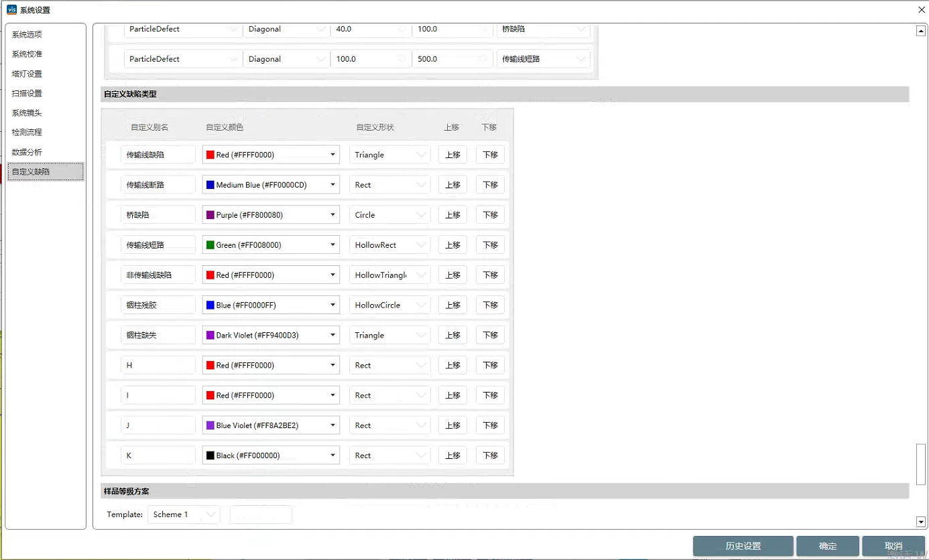
Task: Click the 40.0 value field
Action: click(x=371, y=29)
